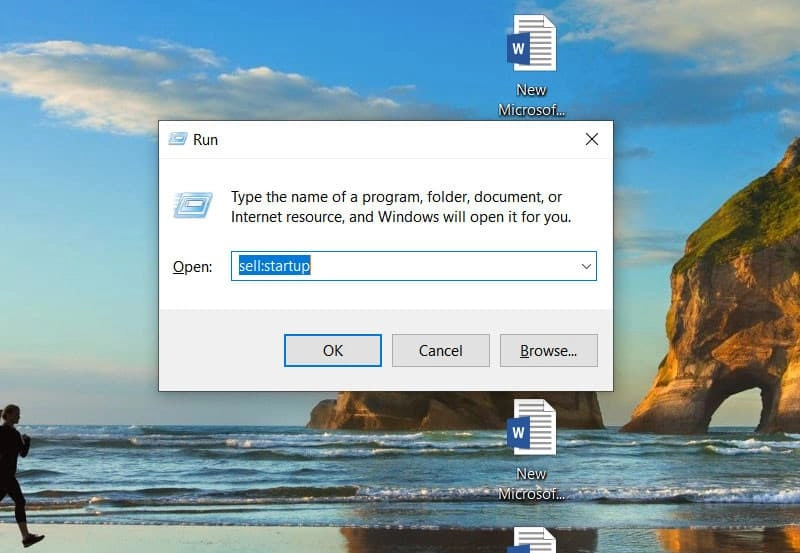Viewport: 800px width, 553px height.
Task: Click the OK button
Action: pos(333,350)
